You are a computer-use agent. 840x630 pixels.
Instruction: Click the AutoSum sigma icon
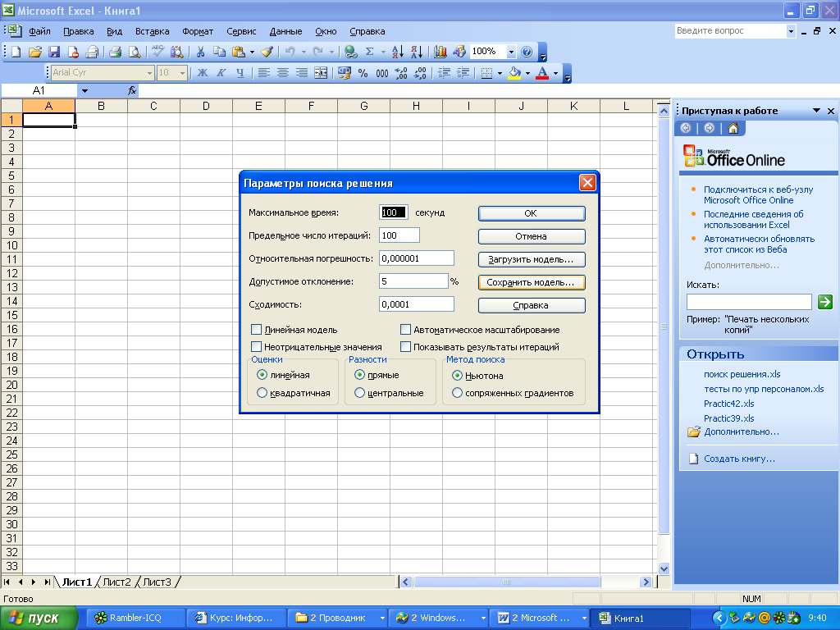[369, 52]
